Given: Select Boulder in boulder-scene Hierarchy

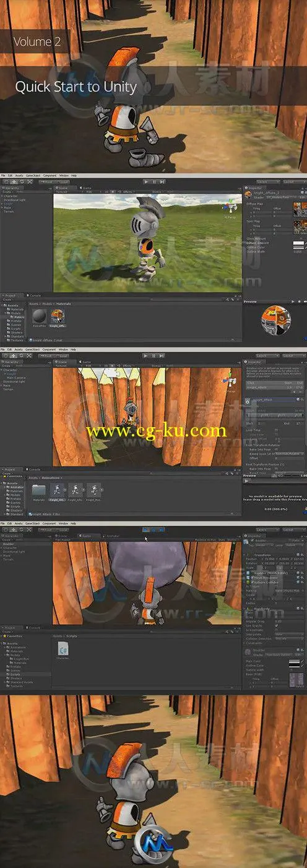Looking at the screenshot, I should point(9,544).
